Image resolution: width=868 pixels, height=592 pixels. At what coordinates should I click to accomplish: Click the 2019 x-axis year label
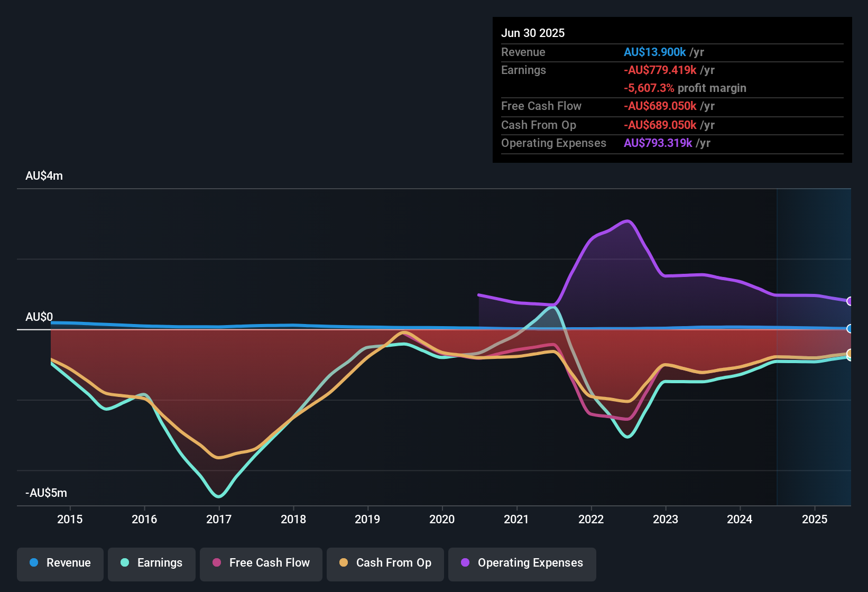coord(367,519)
